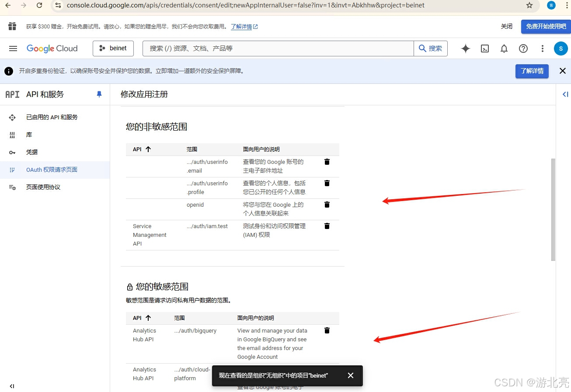Open the browser profile avatar
Viewport: 571px width, 392px height.
tap(551, 5)
